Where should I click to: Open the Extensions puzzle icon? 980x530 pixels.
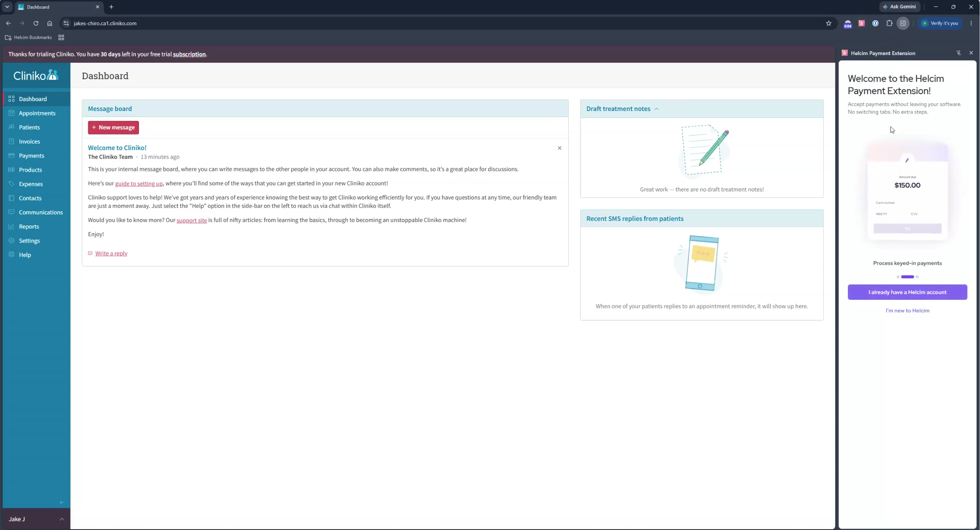click(x=889, y=23)
